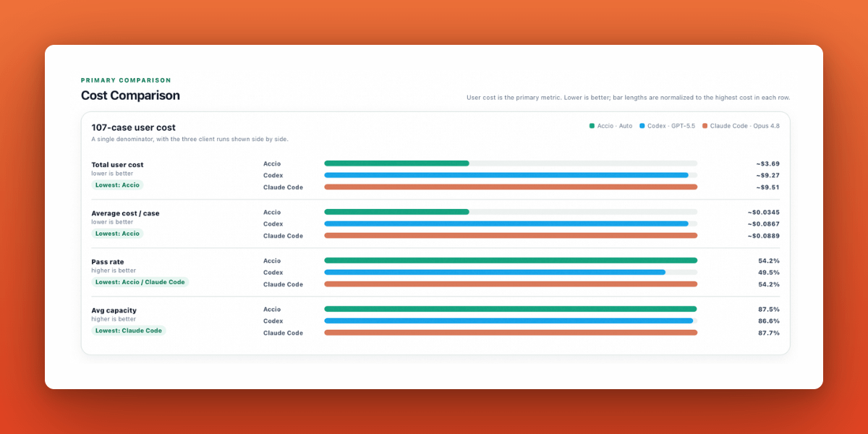Select the Claude Code bar in Average cost / case

pyautogui.click(x=511, y=235)
